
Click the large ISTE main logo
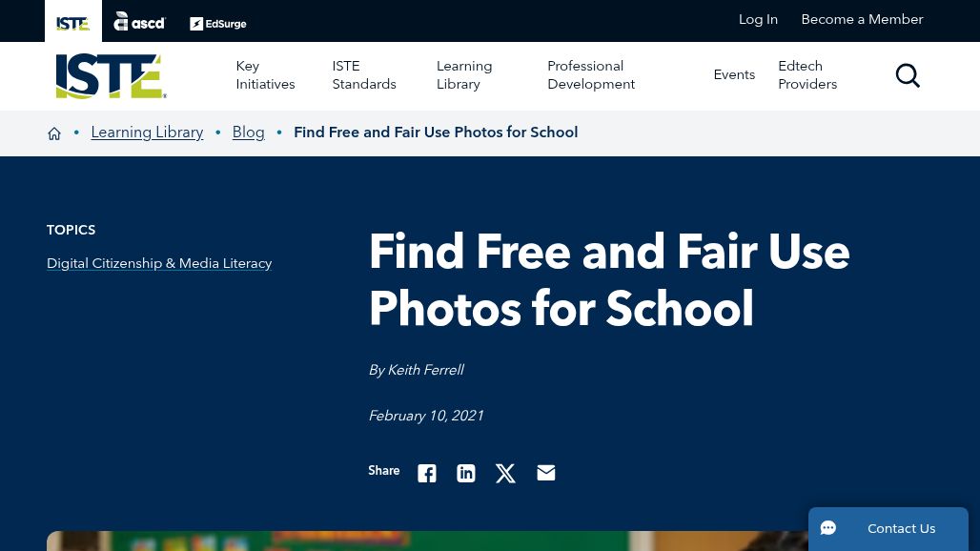(111, 76)
